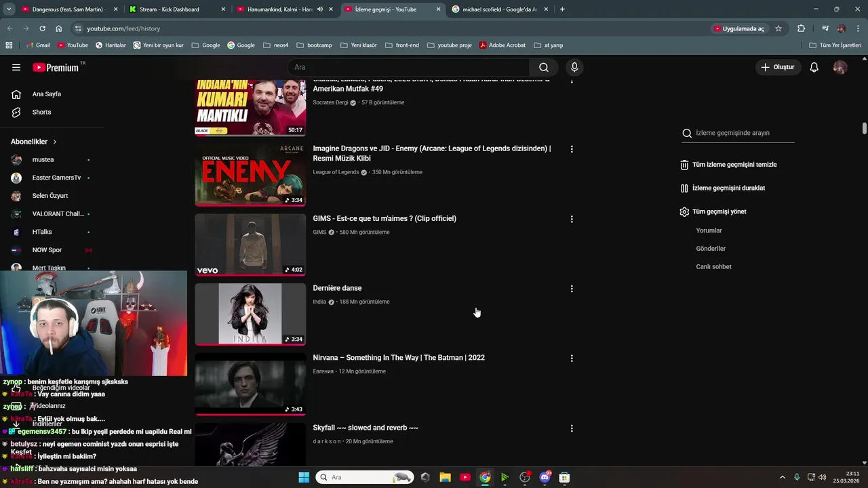Open Tüm Yer İşaretleri folder
Image resolution: width=868 pixels, height=488 pixels.
pos(835,45)
